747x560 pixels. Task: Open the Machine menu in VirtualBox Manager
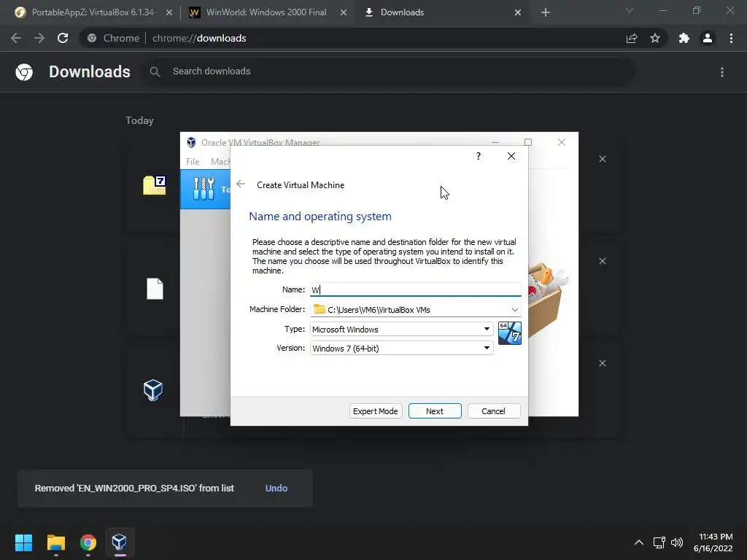pyautogui.click(x=220, y=161)
